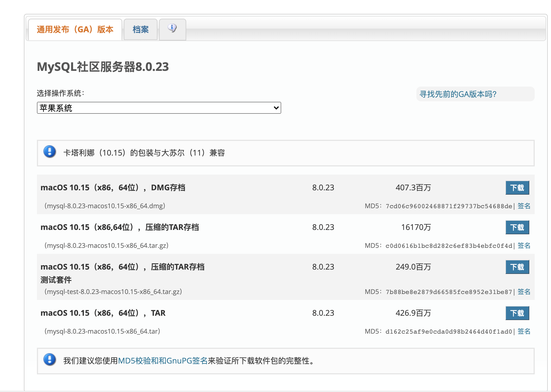551x392 pixels.
Task: Click MD5 hash c0d0616b1bc8d282c6ef83b4ebfc0f4d
Action: pyautogui.click(x=449, y=246)
